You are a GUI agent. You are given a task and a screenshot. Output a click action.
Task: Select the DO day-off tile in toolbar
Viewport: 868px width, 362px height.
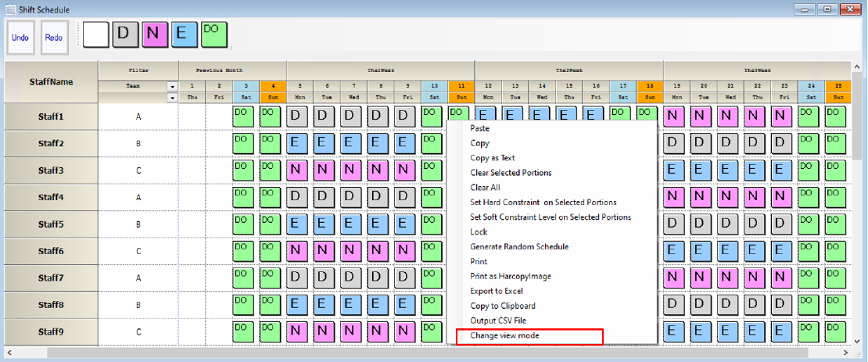(215, 35)
